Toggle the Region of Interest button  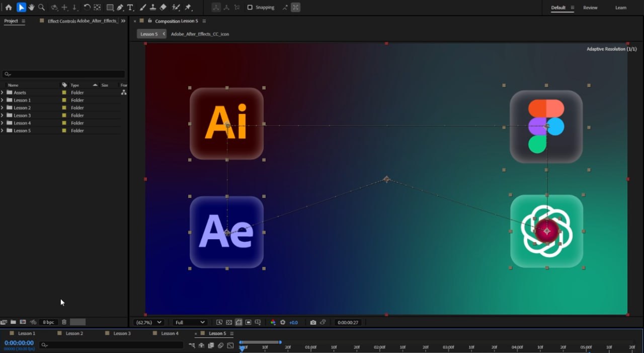249,322
